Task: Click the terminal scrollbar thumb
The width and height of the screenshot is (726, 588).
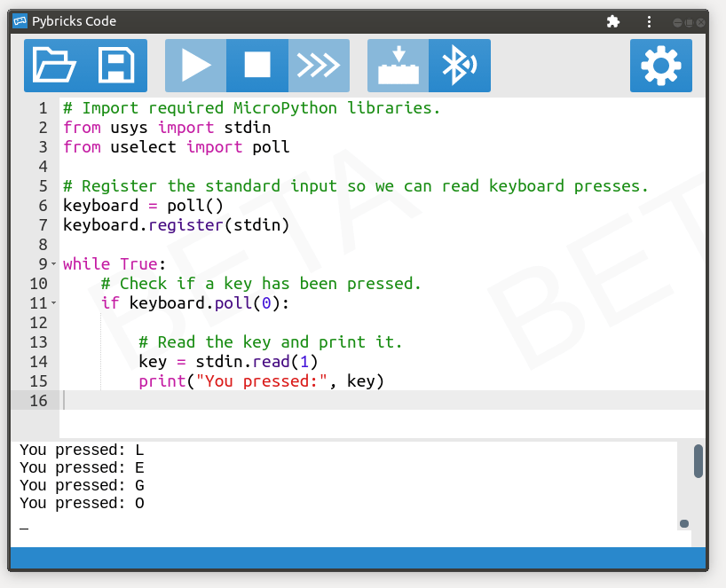Action: 700,459
